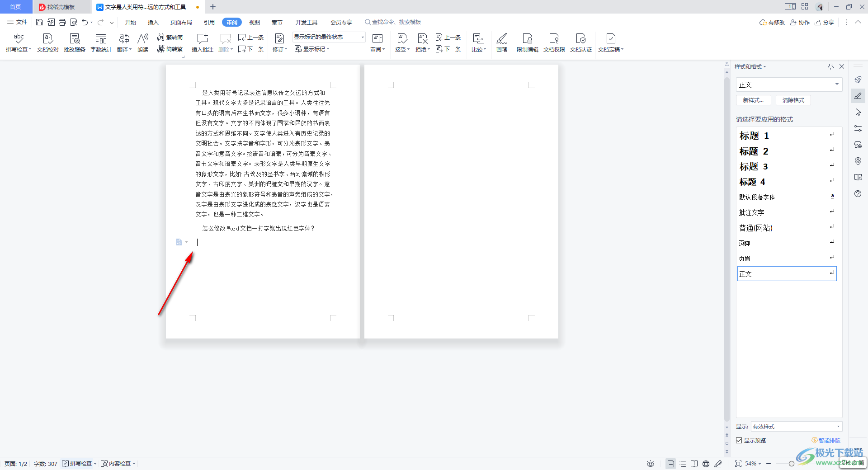Click the document proofreading icon (文档校对)
868x470 pixels.
48,43
